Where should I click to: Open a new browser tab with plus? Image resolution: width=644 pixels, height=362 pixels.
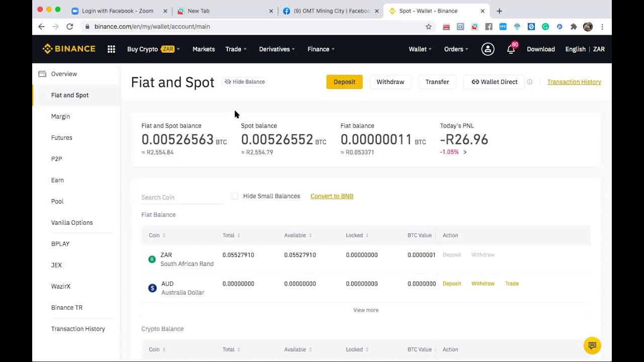pos(499,11)
